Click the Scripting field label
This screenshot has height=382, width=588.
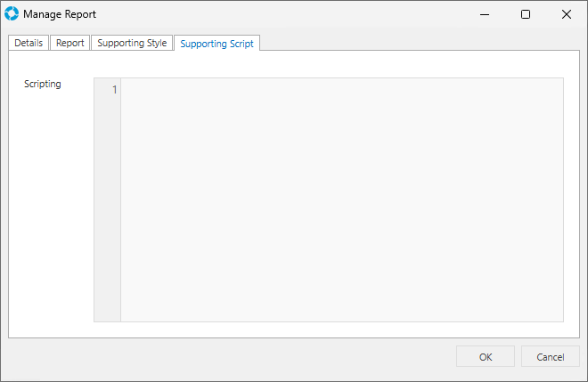[43, 85]
